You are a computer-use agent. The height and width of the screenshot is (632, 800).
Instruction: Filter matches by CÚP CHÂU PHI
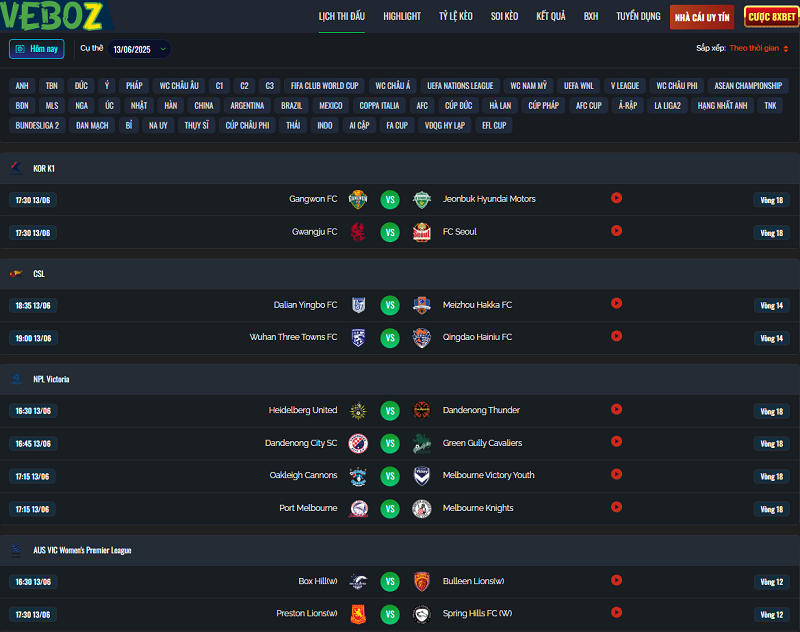(x=247, y=125)
